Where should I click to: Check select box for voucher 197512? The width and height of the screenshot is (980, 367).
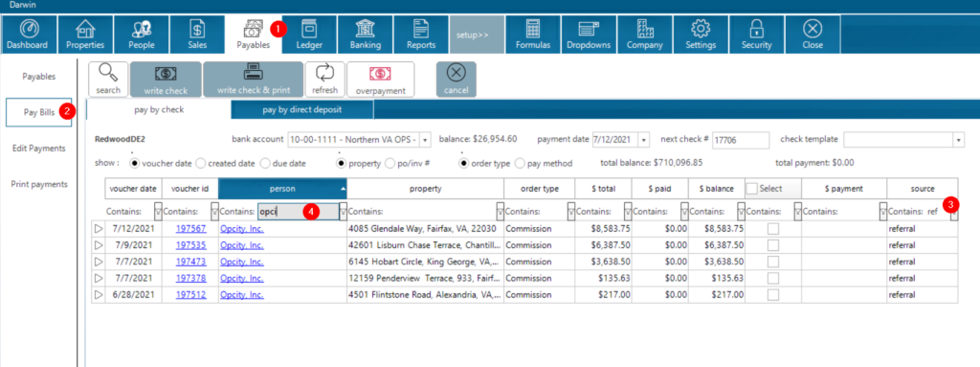coord(773,294)
